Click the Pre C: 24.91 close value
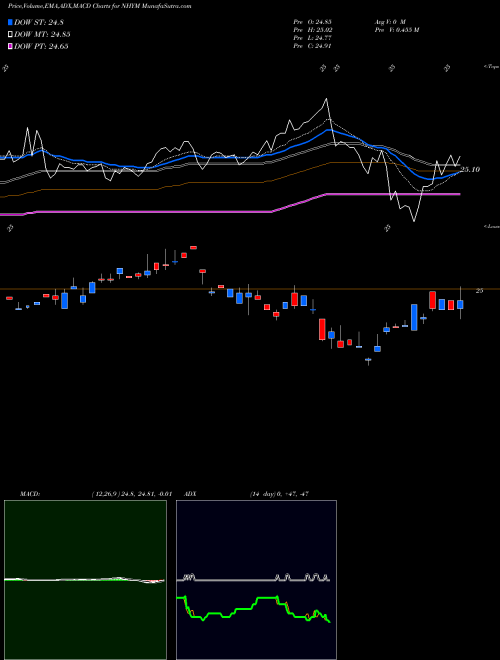Screen dimensions: 500x660 click(x=312, y=46)
